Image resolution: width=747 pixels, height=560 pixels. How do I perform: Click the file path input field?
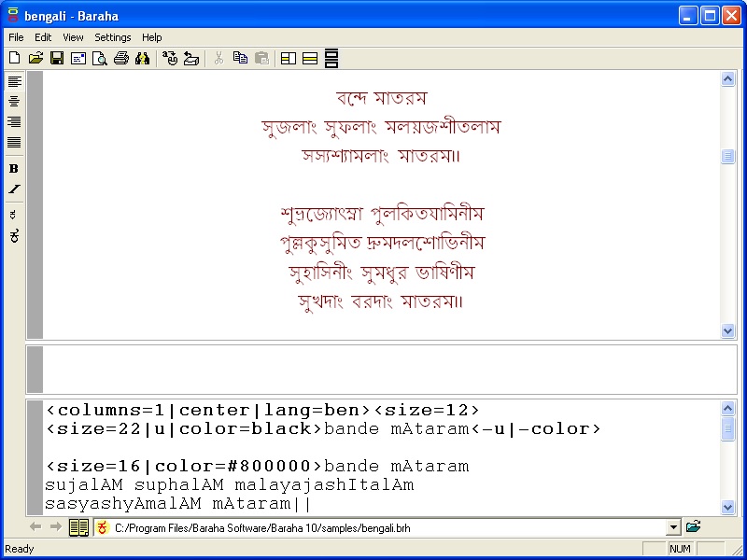click(x=380, y=528)
